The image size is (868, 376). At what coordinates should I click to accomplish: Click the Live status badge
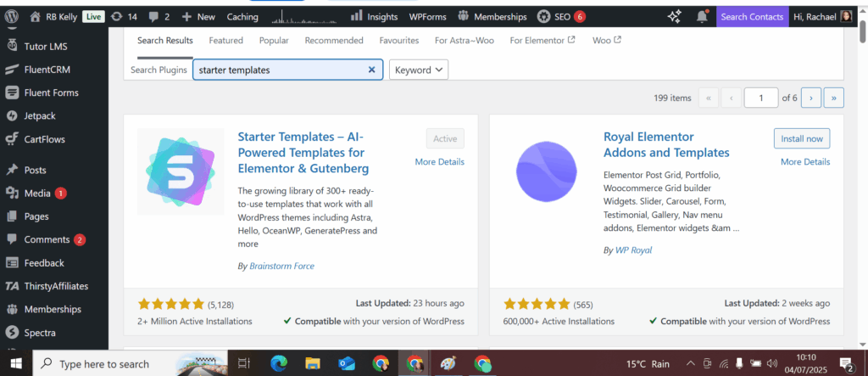coord(93,17)
